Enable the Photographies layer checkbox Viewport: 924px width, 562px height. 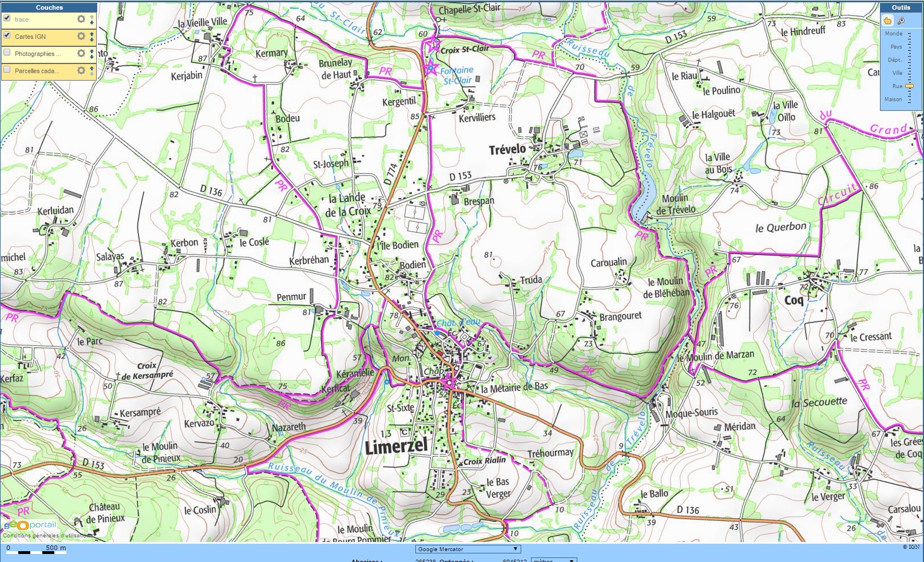tap(7, 53)
